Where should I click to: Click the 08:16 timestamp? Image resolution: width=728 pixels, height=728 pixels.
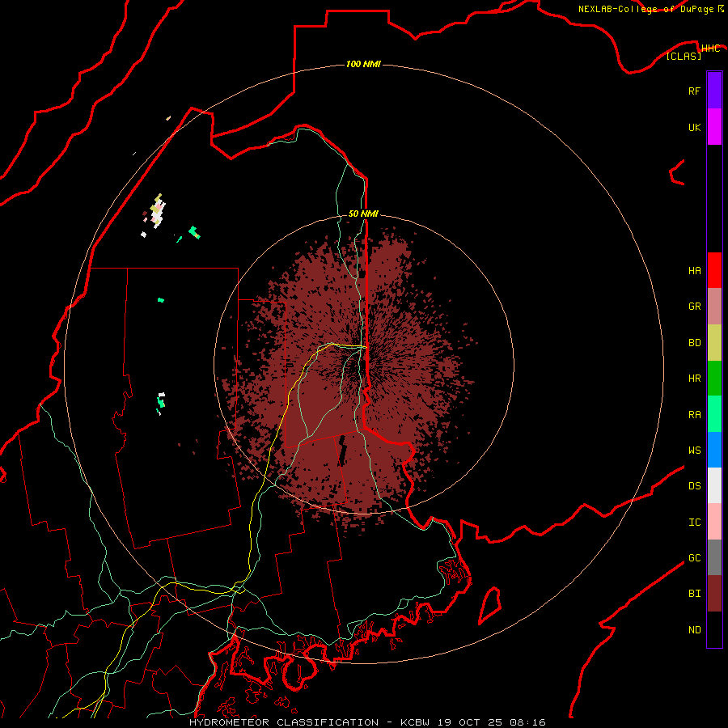click(527, 722)
